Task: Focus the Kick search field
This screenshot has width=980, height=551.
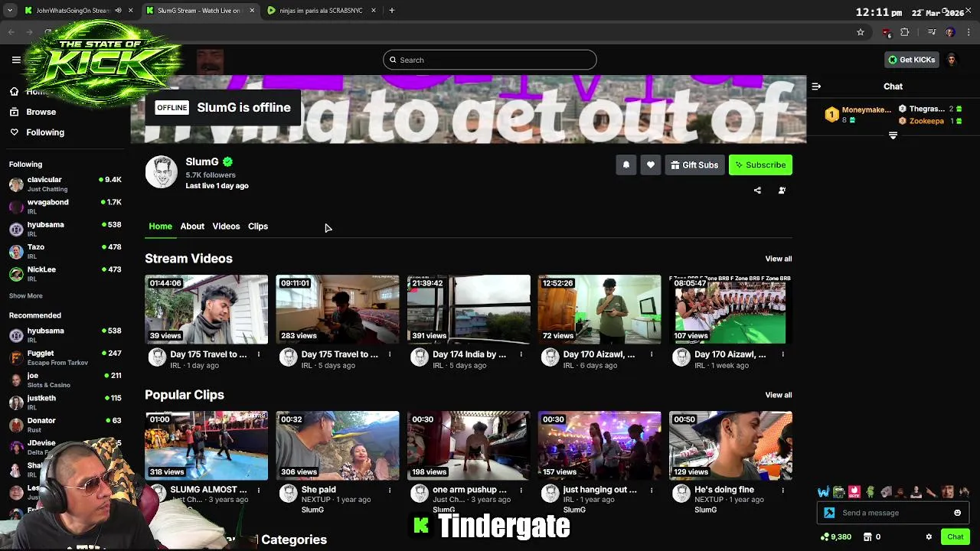Action: click(489, 60)
